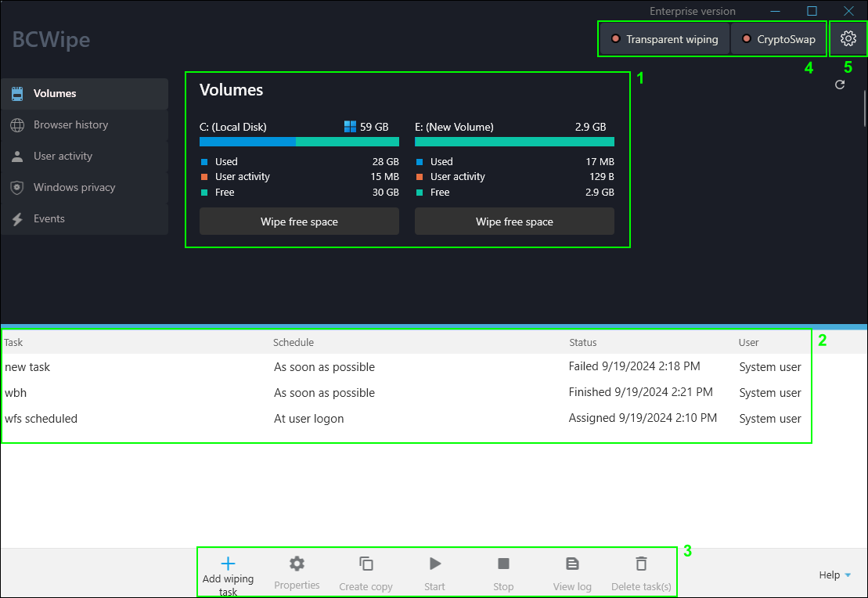868x598 pixels.
Task: Click the View log document icon
Action: click(x=572, y=564)
